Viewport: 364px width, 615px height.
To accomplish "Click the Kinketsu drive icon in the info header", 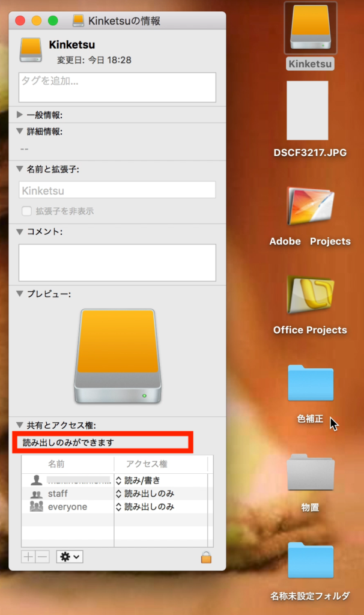I will coord(31,50).
